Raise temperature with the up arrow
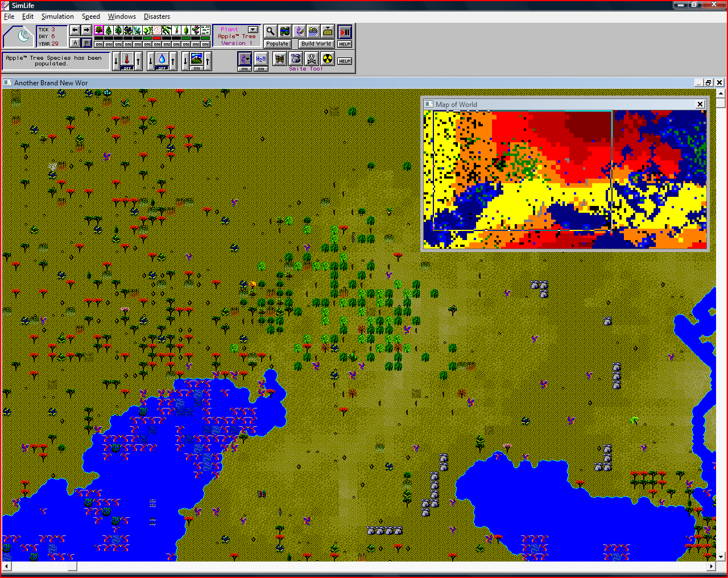Screen dimensions: 728x578 [138, 61]
